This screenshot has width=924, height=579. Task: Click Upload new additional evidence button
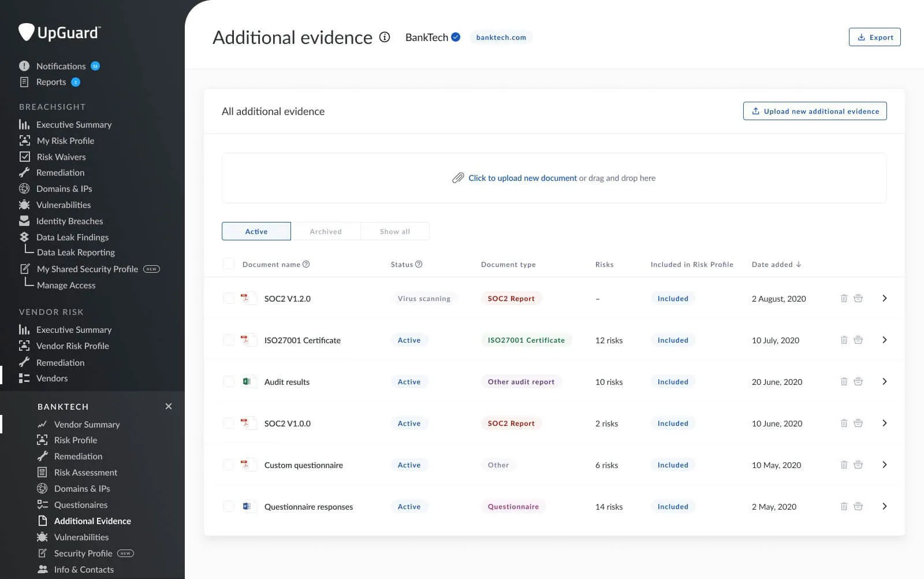(x=815, y=111)
